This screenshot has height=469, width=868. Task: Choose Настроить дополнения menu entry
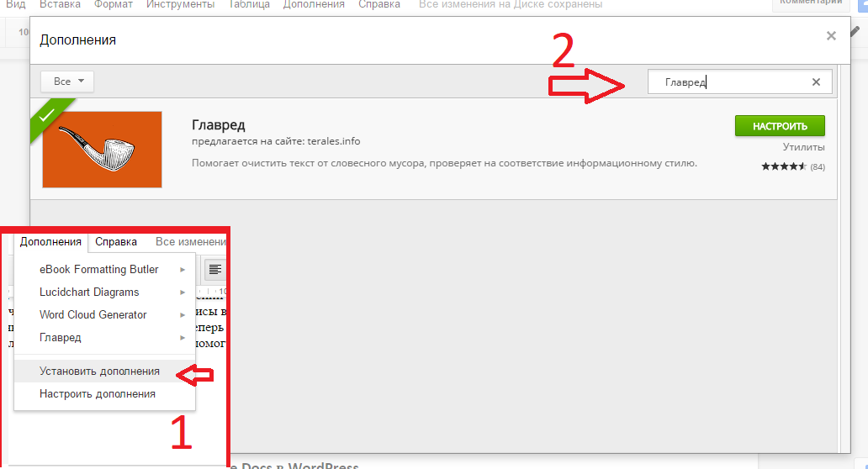point(104,394)
